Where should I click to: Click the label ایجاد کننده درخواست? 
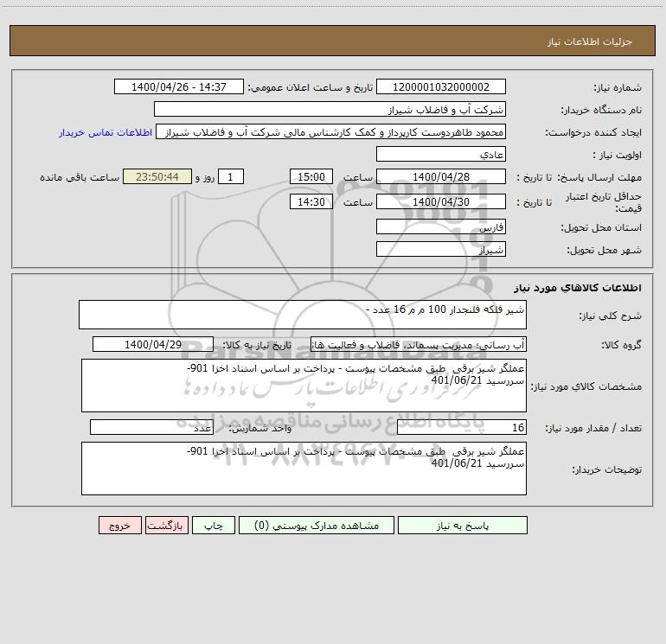pyautogui.click(x=593, y=132)
